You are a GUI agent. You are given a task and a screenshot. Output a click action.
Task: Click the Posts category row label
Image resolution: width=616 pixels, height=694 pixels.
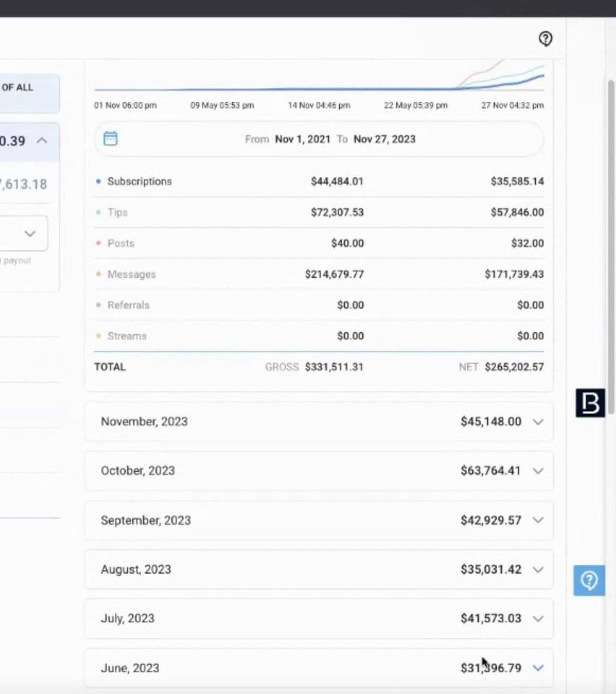point(120,243)
